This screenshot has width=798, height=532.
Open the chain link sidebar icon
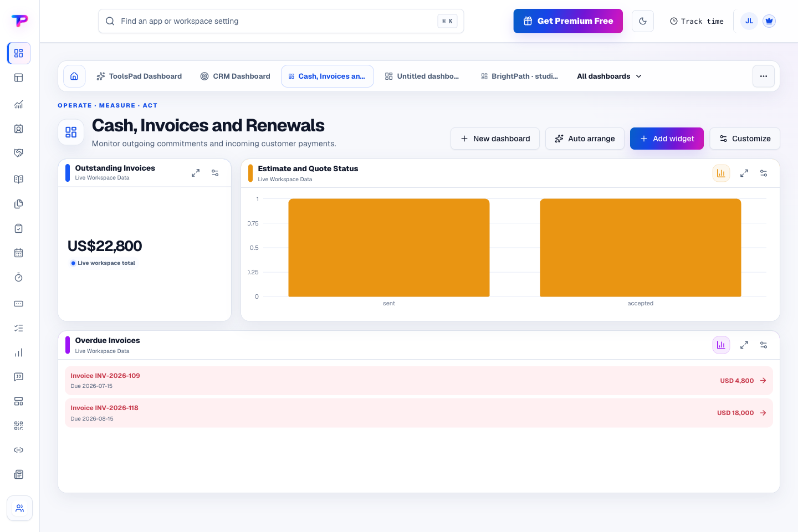pos(19,450)
